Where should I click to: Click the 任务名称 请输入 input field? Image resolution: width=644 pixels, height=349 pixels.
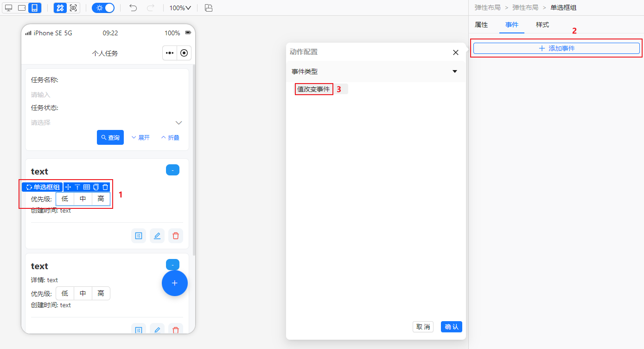[x=107, y=95]
